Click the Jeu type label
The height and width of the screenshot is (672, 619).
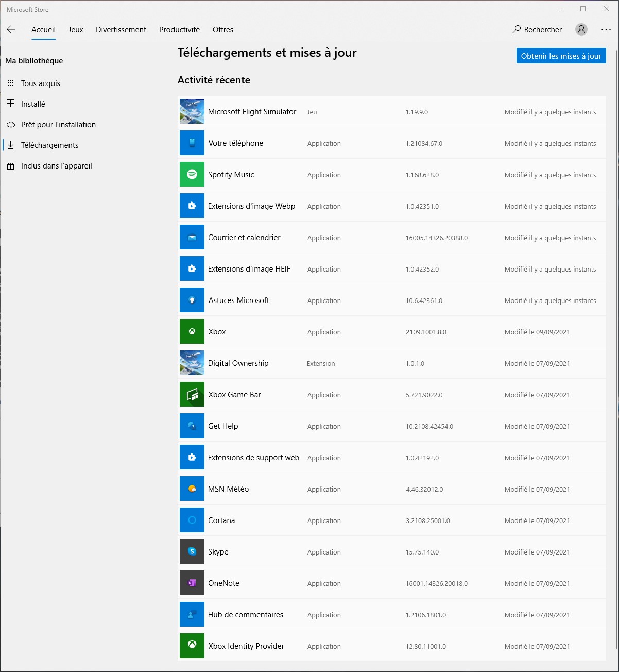point(312,112)
